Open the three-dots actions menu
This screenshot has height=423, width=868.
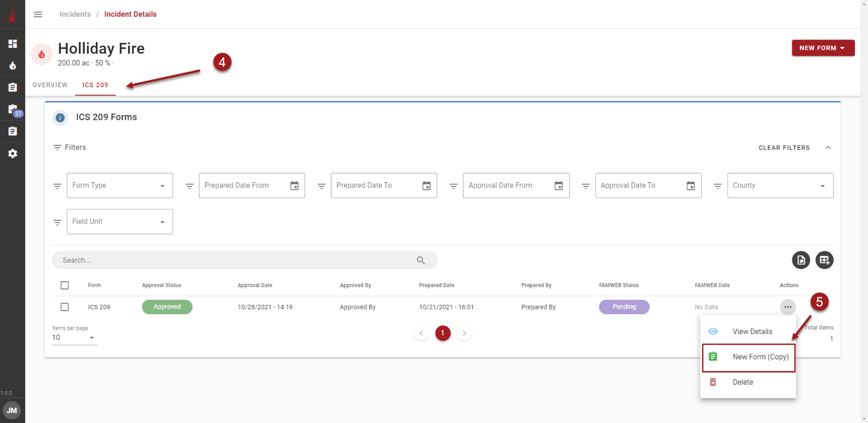pos(788,307)
